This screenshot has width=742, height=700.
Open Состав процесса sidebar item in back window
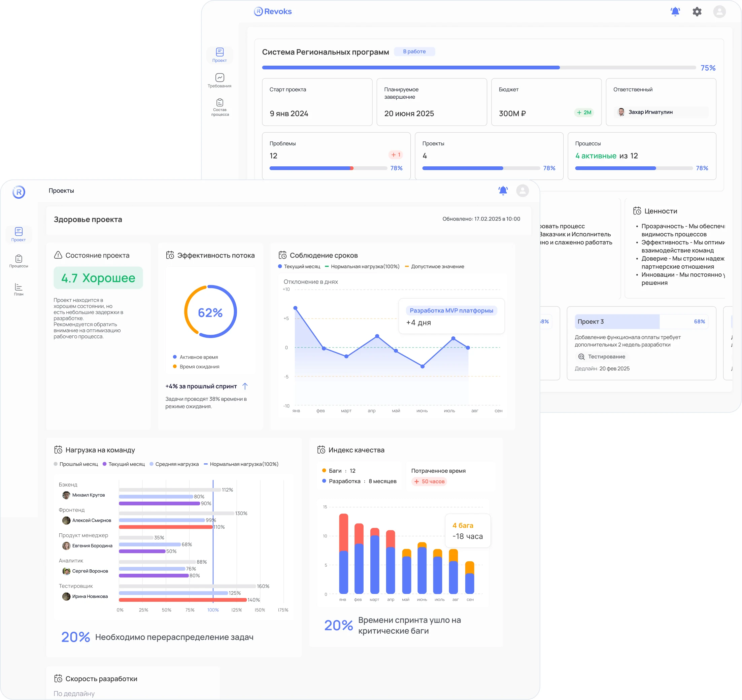pyautogui.click(x=220, y=107)
